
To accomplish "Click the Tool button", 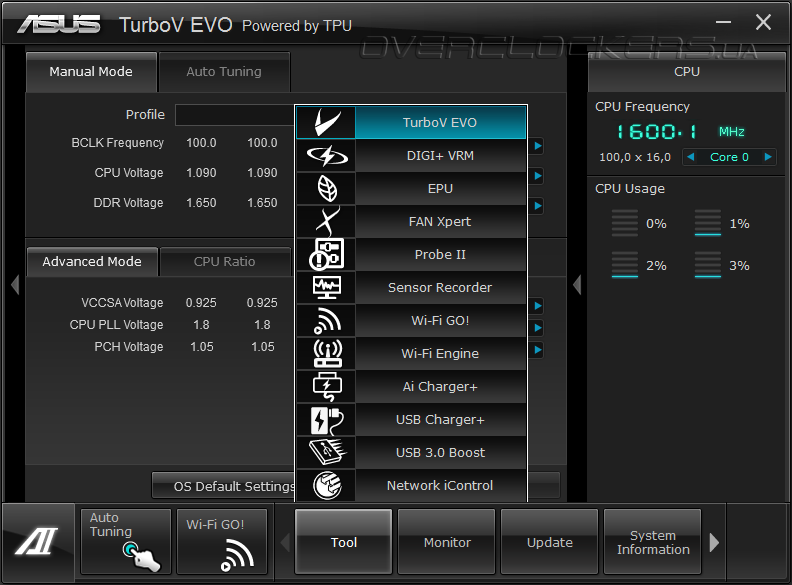I will [x=343, y=542].
